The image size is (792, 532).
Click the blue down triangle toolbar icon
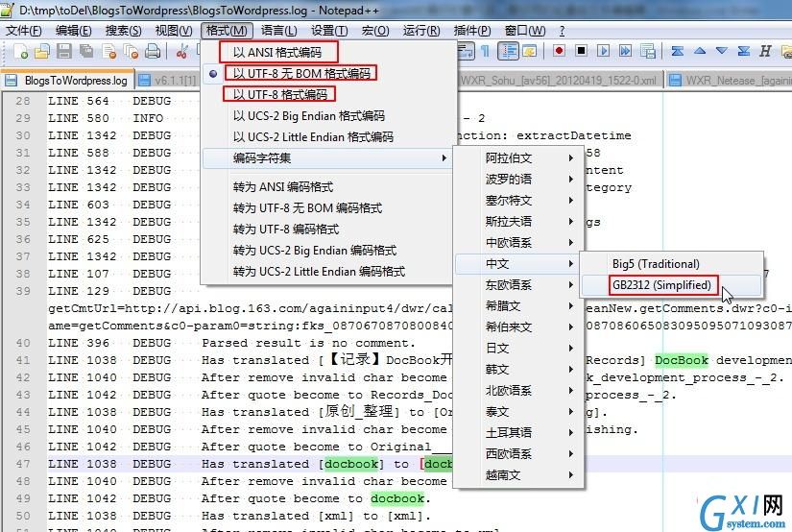click(722, 51)
